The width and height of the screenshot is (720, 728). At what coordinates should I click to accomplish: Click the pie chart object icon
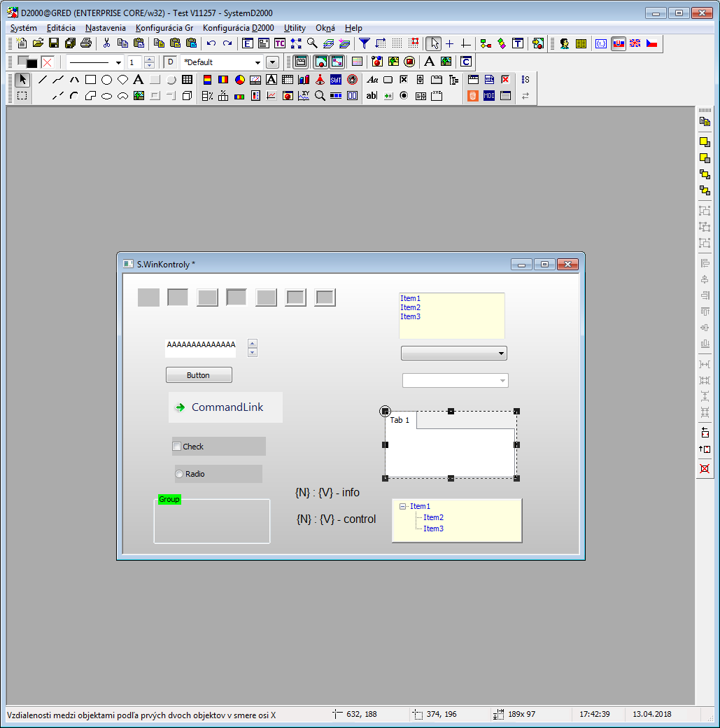coord(239,80)
